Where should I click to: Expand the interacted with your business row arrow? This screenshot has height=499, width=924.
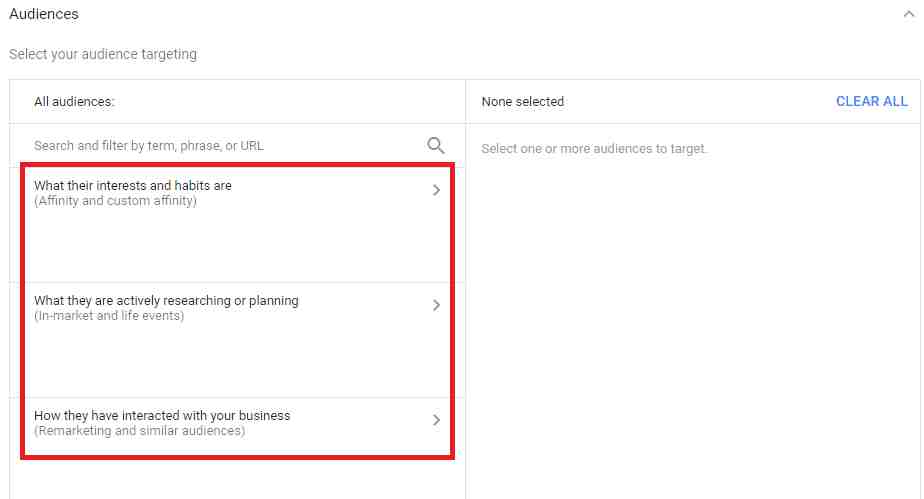436,420
